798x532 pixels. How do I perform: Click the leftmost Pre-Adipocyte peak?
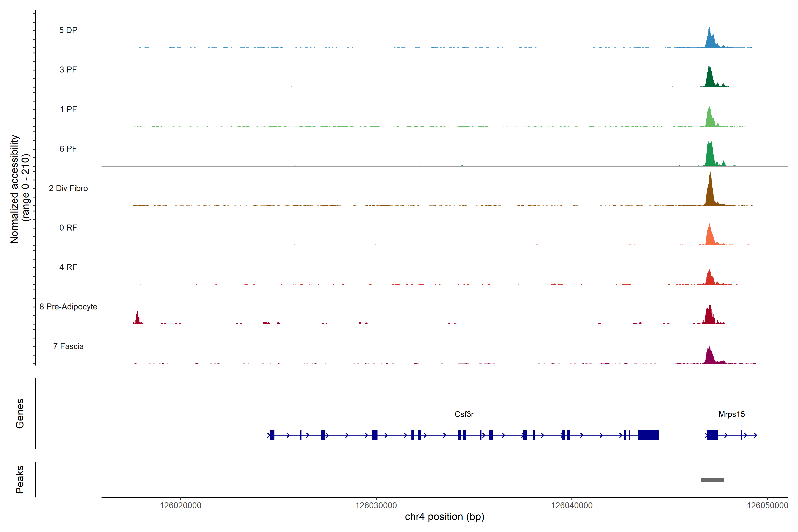(137, 319)
